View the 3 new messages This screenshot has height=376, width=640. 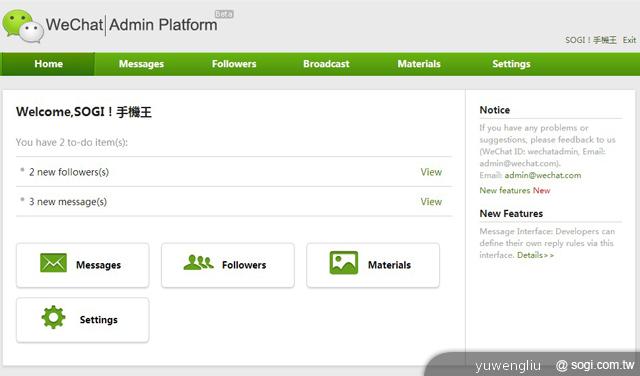coord(431,202)
